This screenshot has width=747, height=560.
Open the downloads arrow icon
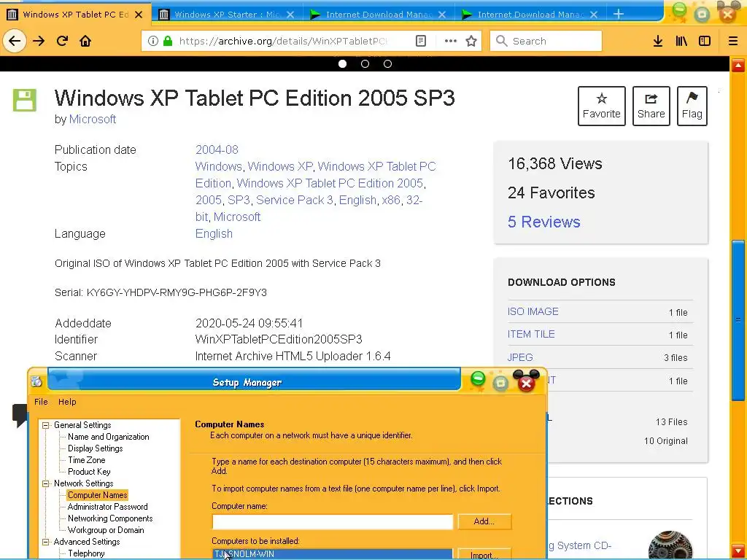click(658, 41)
